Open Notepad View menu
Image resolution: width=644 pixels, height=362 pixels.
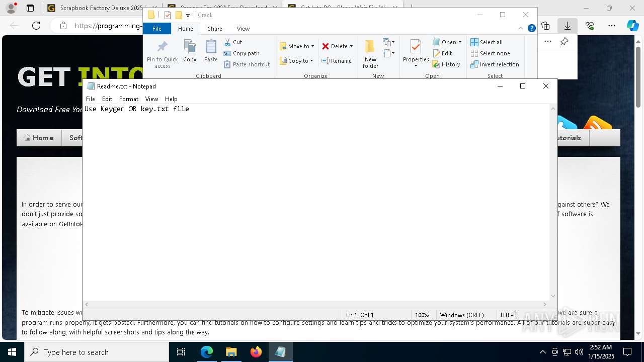coord(151,99)
